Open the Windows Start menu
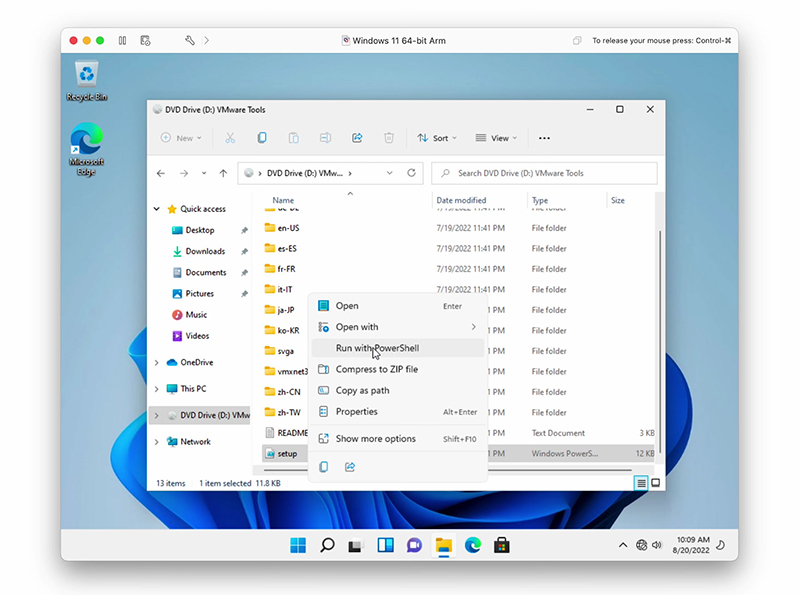The width and height of the screenshot is (800, 595). (x=298, y=546)
